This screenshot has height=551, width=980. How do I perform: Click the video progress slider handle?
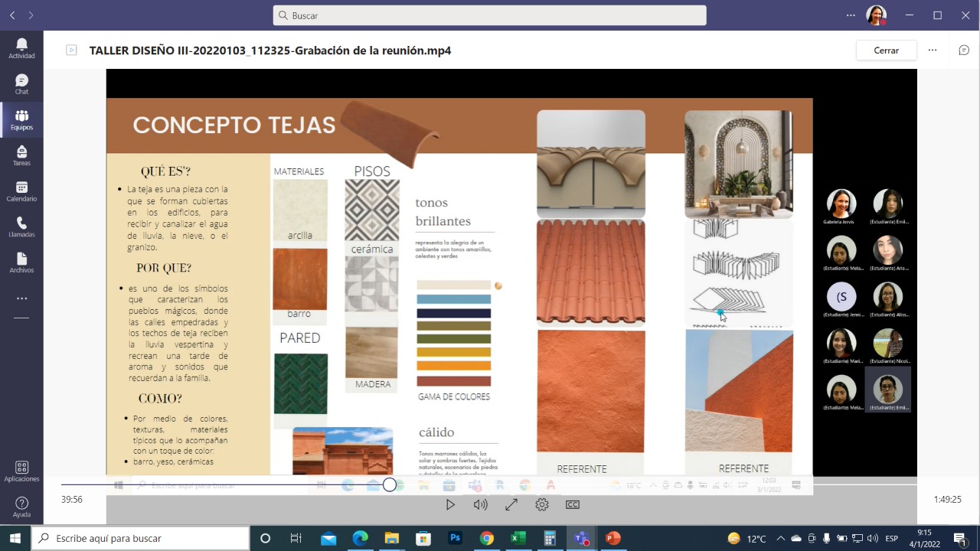click(390, 484)
